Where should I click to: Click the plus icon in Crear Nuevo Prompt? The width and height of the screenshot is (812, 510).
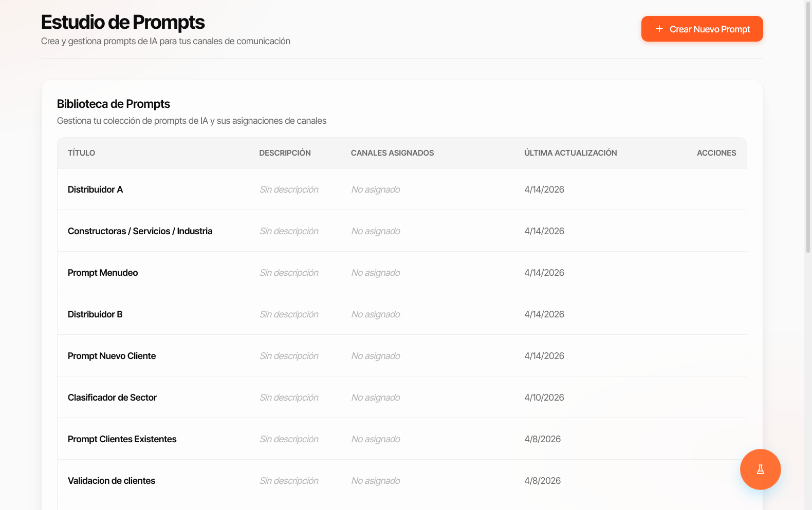pyautogui.click(x=659, y=29)
